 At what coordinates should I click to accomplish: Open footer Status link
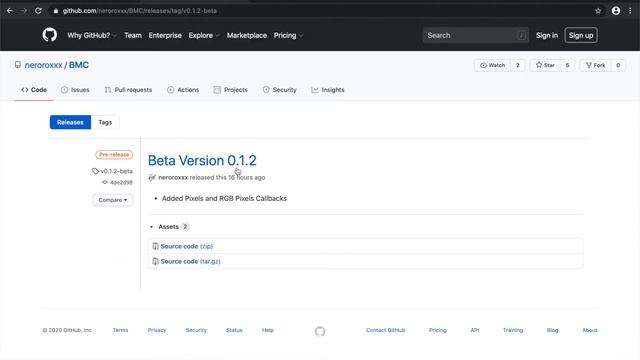click(x=234, y=330)
